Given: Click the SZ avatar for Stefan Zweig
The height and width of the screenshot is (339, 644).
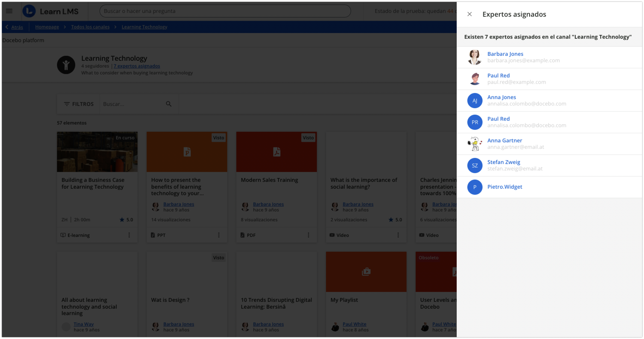Looking at the screenshot, I should click(x=475, y=165).
